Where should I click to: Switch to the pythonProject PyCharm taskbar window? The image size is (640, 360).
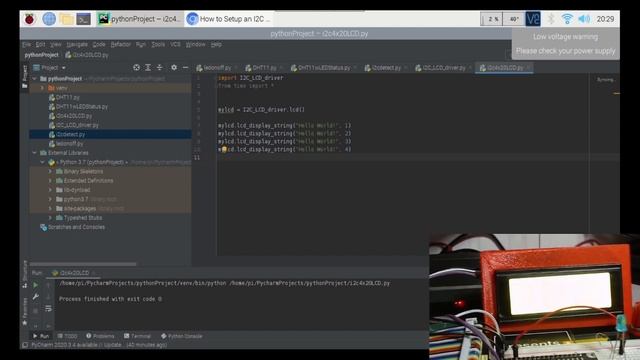click(x=139, y=19)
